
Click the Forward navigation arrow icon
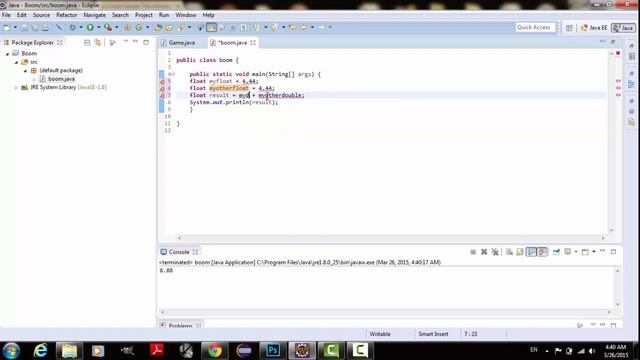point(322,27)
